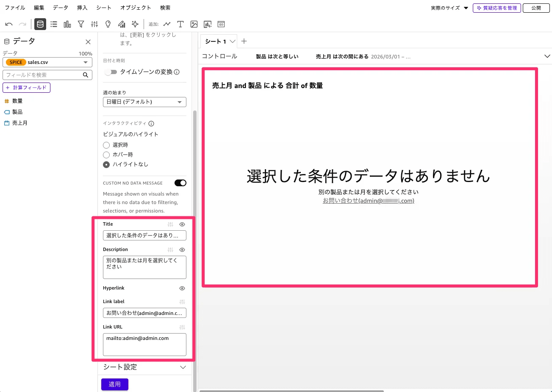The height and width of the screenshot is (392, 552).
Task: Click 計算フィールド button
Action: (26, 88)
